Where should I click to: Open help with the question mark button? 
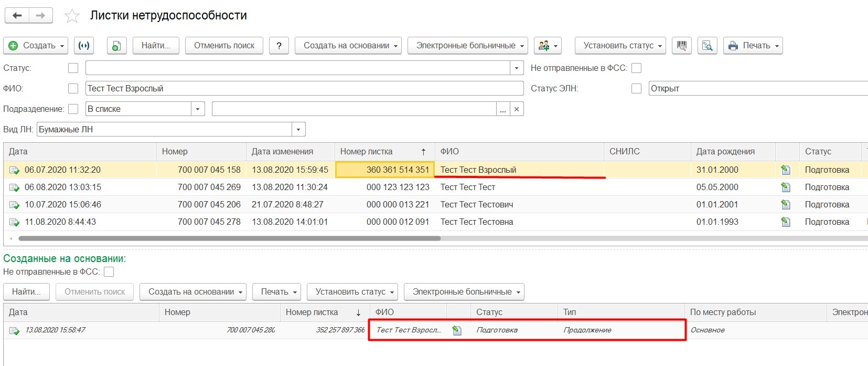(x=279, y=46)
